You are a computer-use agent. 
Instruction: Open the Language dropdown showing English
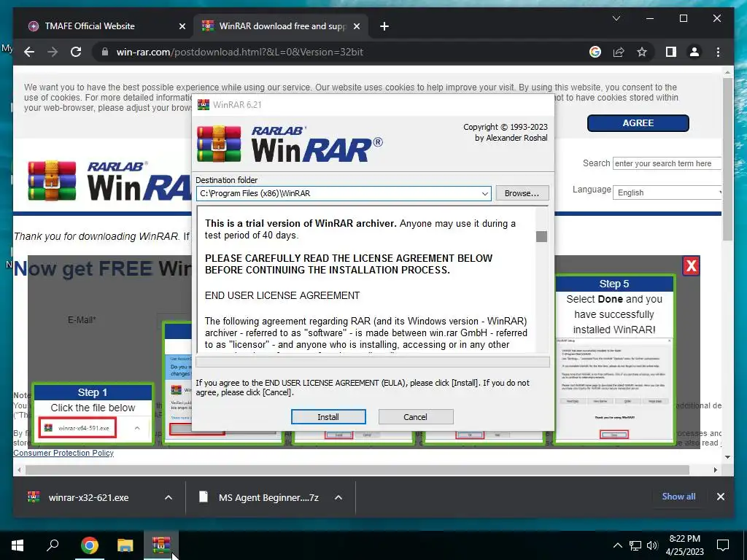click(x=667, y=192)
